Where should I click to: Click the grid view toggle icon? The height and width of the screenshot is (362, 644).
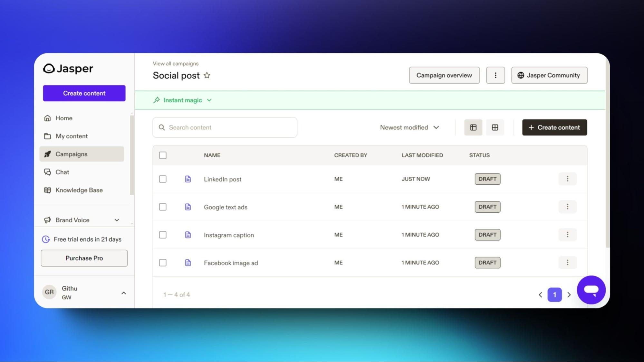click(x=495, y=127)
